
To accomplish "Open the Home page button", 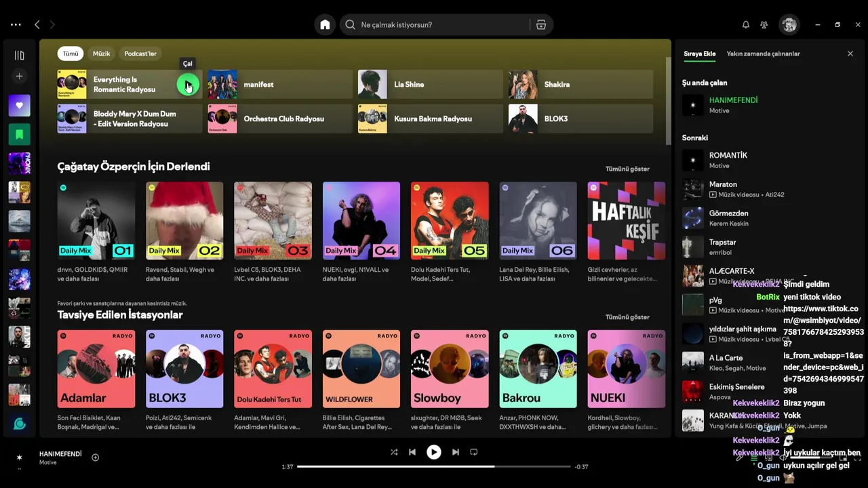I will point(325,24).
